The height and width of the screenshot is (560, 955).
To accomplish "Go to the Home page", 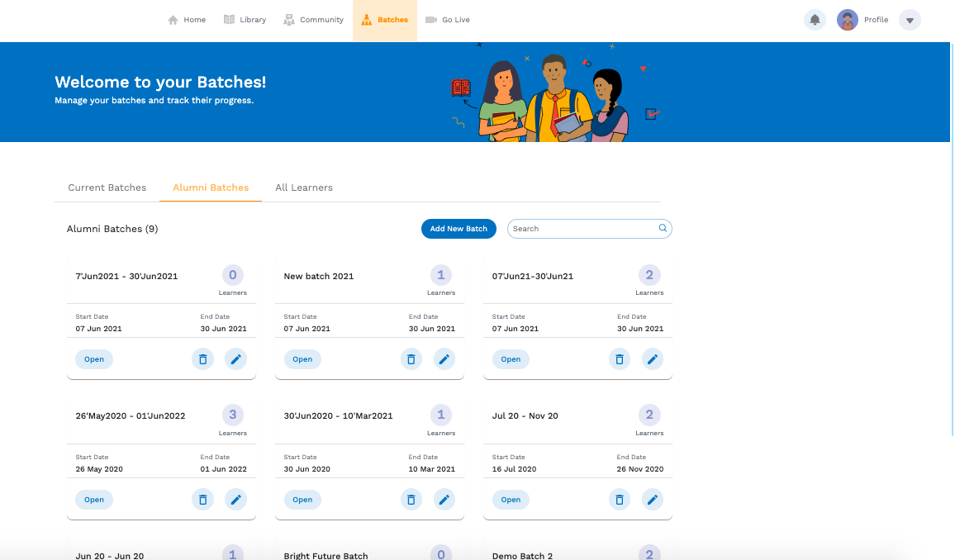I will pos(187,20).
